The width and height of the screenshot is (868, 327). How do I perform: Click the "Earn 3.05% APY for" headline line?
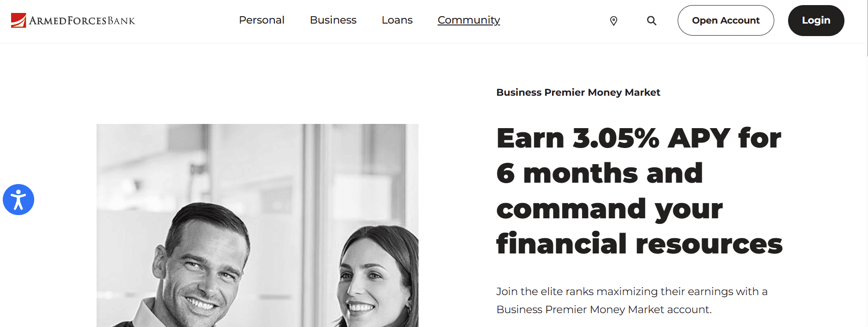638,138
